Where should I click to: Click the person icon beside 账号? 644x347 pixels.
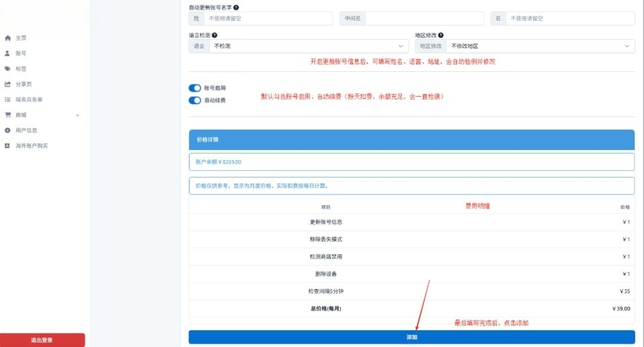pyautogui.click(x=7, y=53)
